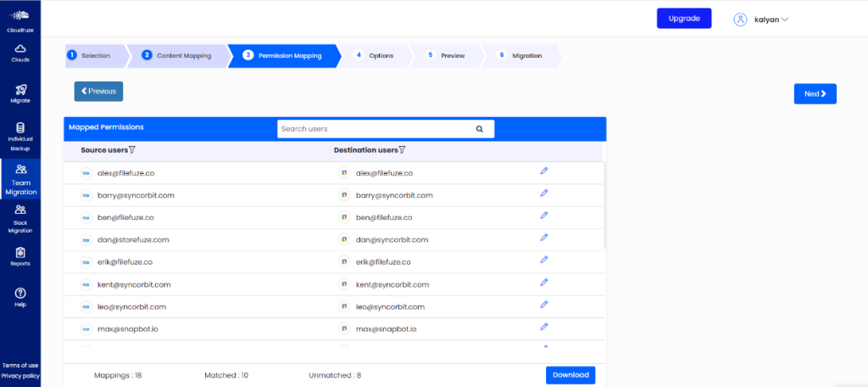Select destination user barry@syncorbit.com
Viewport: 868px width, 387px height.
394,196
